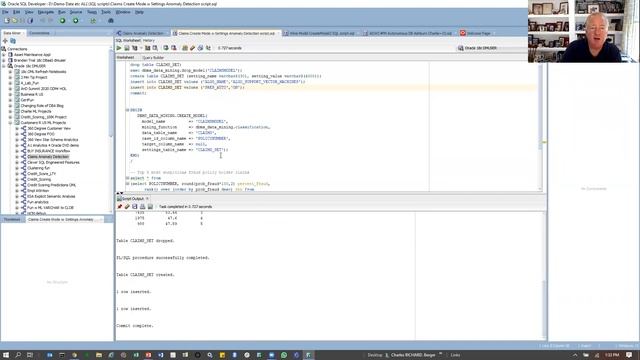This screenshot has height=360, width=640.
Task: Click 'Table CLAIMS_SET created.' output line
Action: [x=145, y=275]
